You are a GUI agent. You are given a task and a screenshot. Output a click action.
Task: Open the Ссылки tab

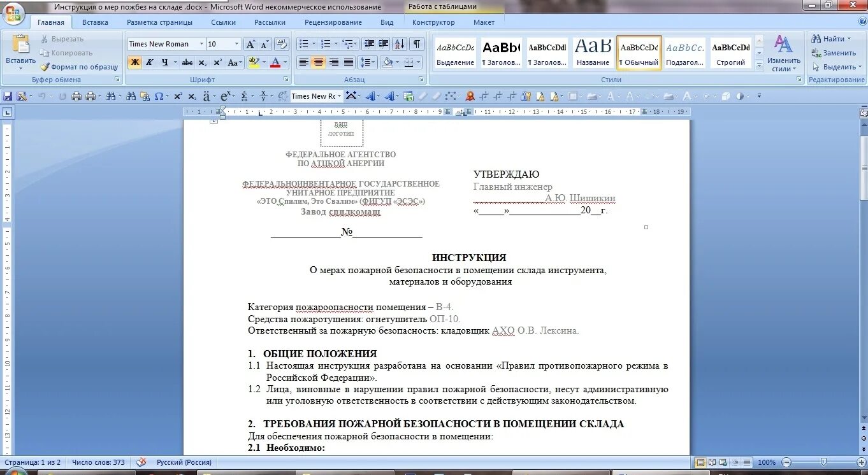(x=223, y=22)
